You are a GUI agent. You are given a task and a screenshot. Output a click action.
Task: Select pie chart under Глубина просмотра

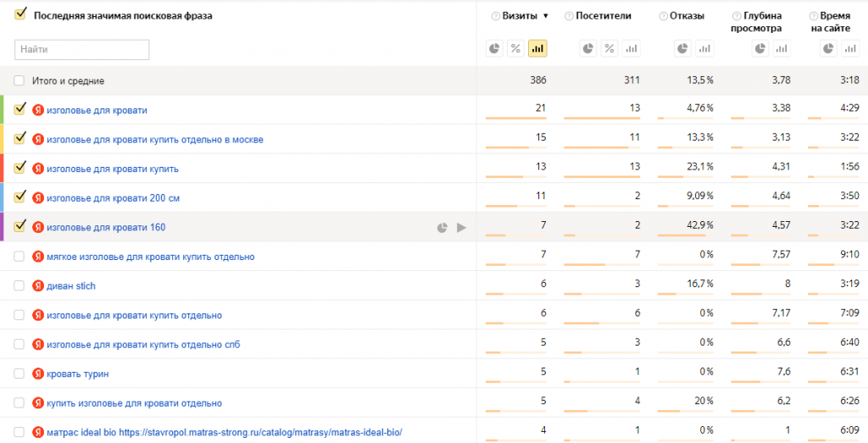point(760,48)
